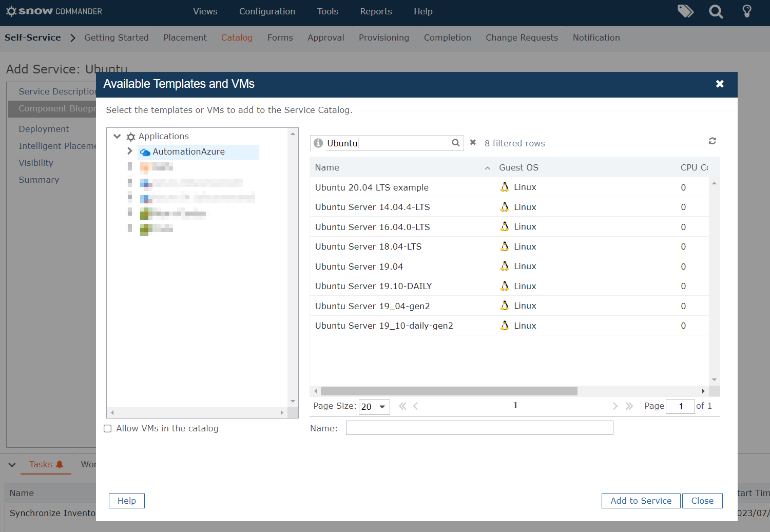
Task: Switch to the Placement tab
Action: click(x=185, y=37)
